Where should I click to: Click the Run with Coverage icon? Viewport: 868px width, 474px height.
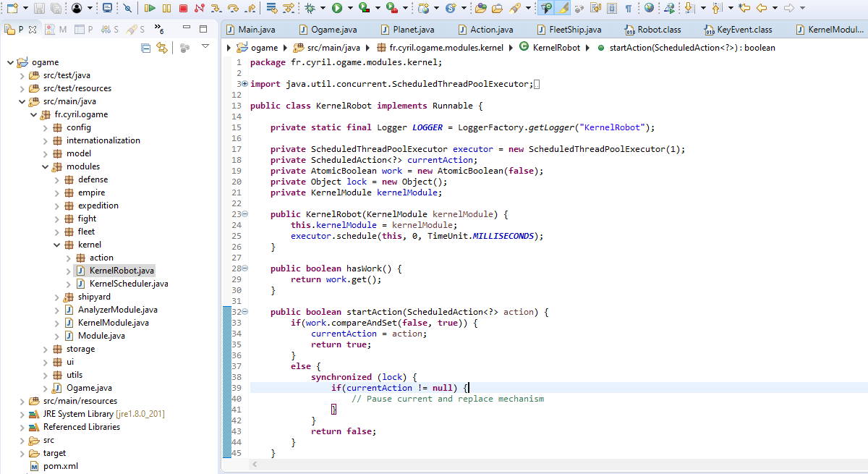pyautogui.click(x=364, y=8)
